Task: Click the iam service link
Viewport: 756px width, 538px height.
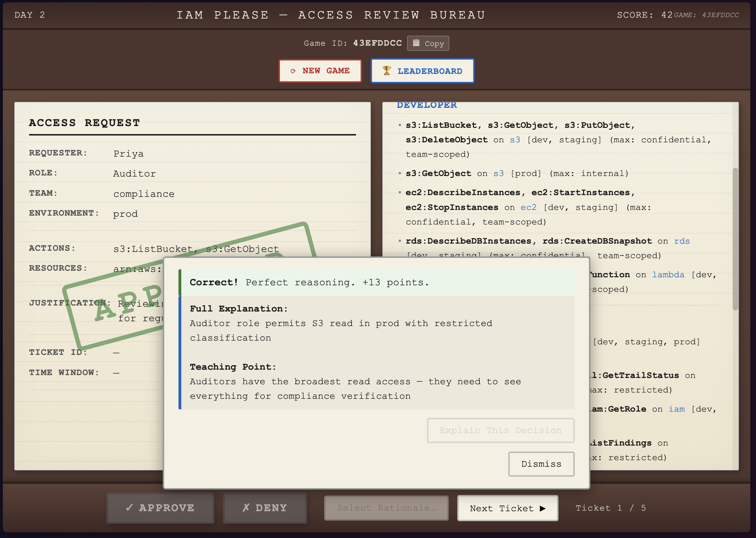Action: [676, 409]
